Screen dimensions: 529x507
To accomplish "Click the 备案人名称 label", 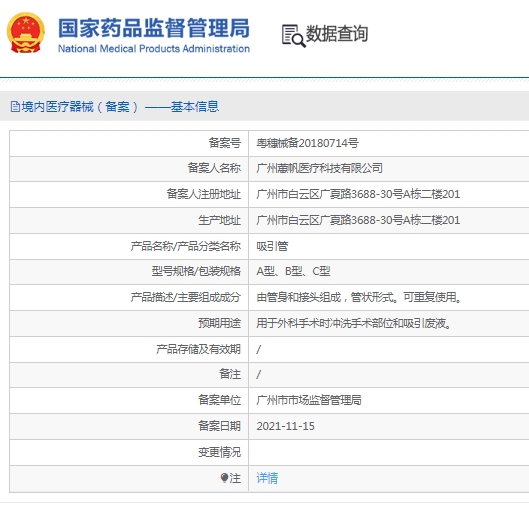I will click(214, 168).
